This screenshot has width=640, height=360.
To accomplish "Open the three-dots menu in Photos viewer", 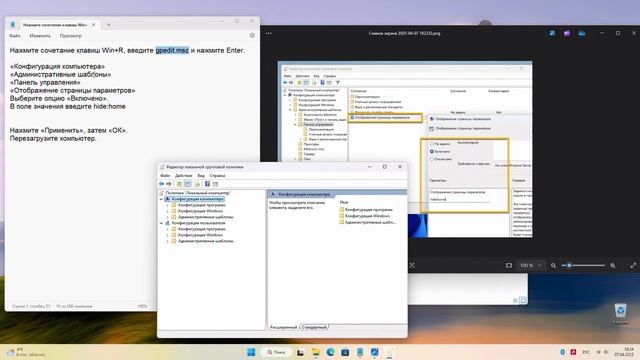I will [x=269, y=33].
